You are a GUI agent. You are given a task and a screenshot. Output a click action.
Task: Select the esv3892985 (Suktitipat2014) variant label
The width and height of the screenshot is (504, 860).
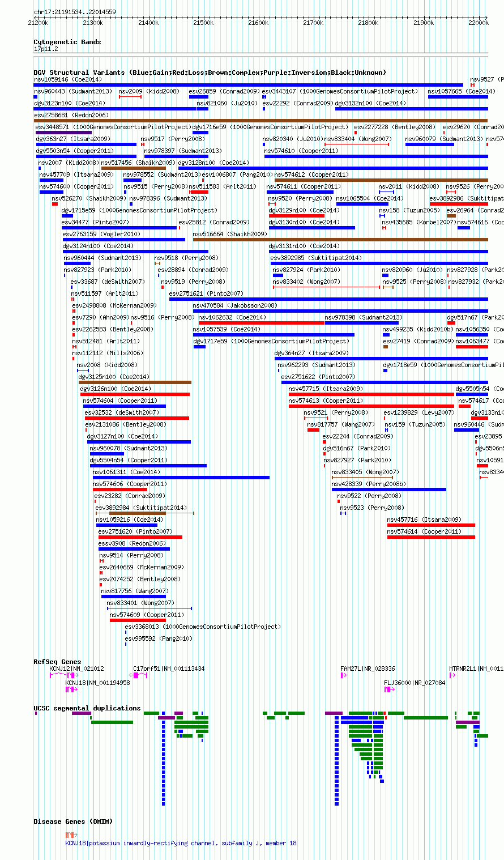pyautogui.click(x=316, y=258)
